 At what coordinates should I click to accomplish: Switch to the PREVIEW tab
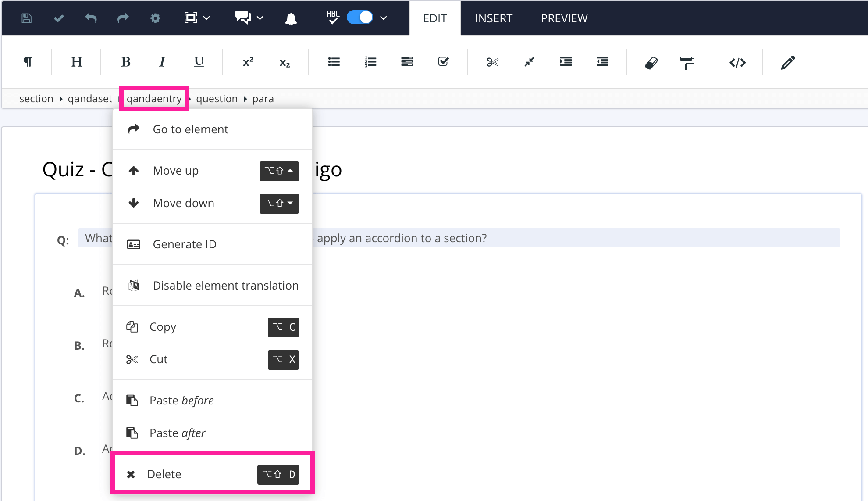pyautogui.click(x=564, y=18)
